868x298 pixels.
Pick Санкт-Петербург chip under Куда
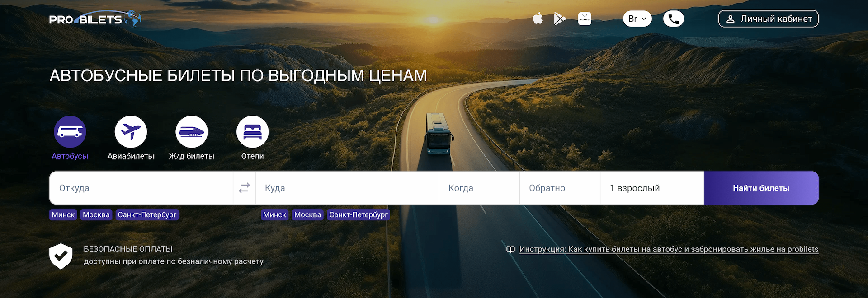pos(358,214)
